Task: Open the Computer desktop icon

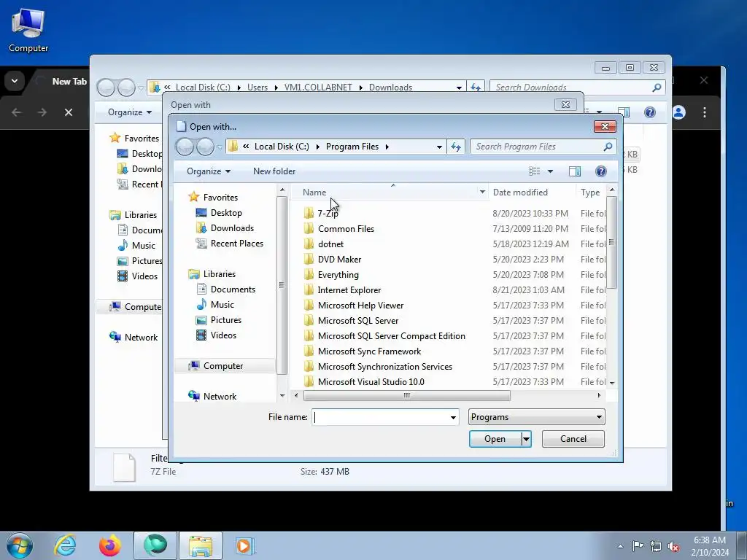Action: 28,29
